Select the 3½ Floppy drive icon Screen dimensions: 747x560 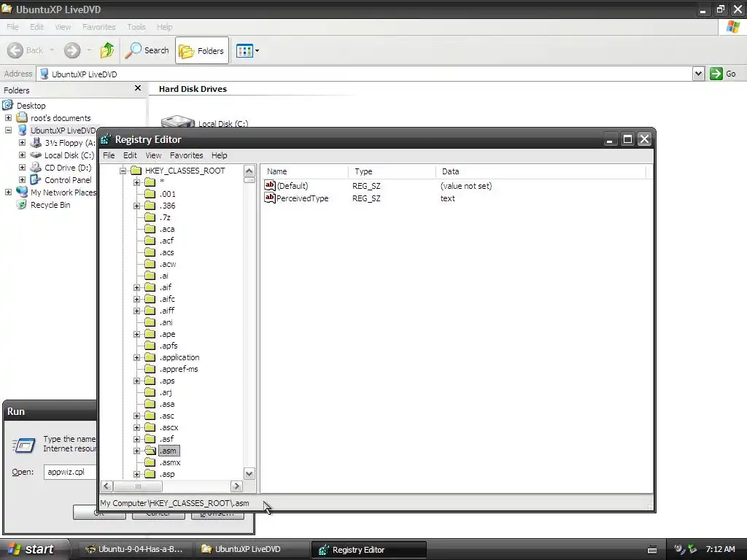(36, 142)
